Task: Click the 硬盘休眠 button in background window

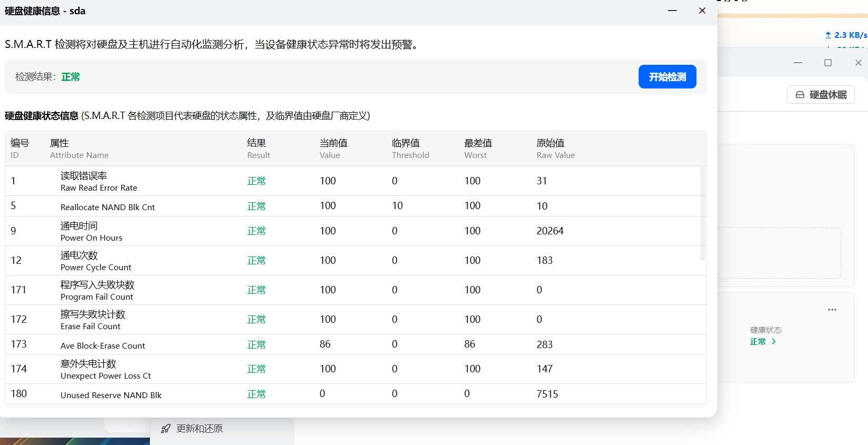Action: click(x=821, y=95)
